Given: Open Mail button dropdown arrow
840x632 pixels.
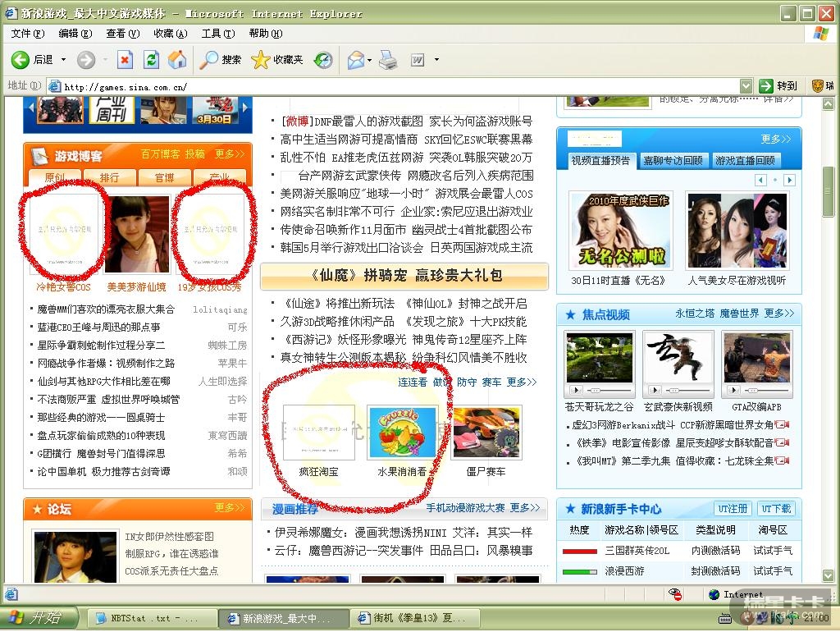Looking at the screenshot, I should tap(370, 59).
